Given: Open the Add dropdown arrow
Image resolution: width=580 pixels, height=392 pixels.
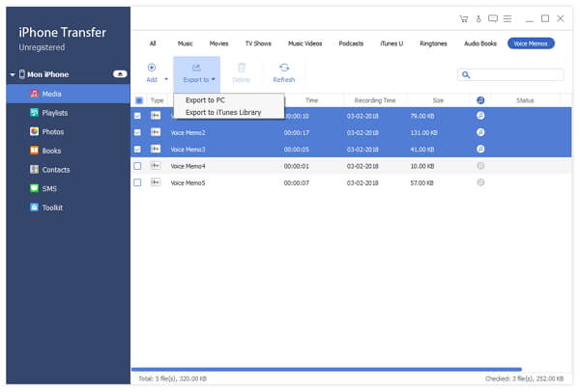Looking at the screenshot, I should 166,79.
